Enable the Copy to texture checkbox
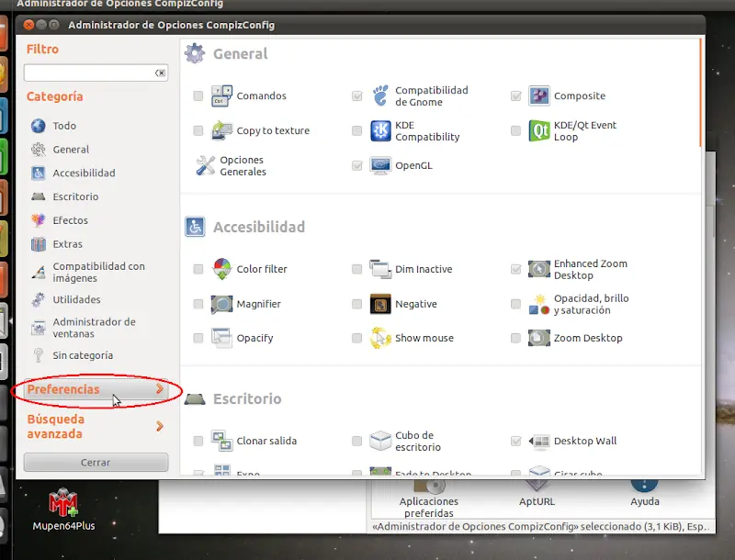735x560 pixels. (x=198, y=130)
